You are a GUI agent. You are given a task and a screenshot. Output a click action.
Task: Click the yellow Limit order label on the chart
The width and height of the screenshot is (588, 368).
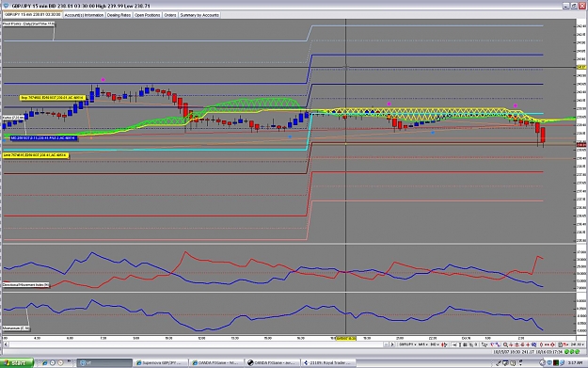point(36,155)
